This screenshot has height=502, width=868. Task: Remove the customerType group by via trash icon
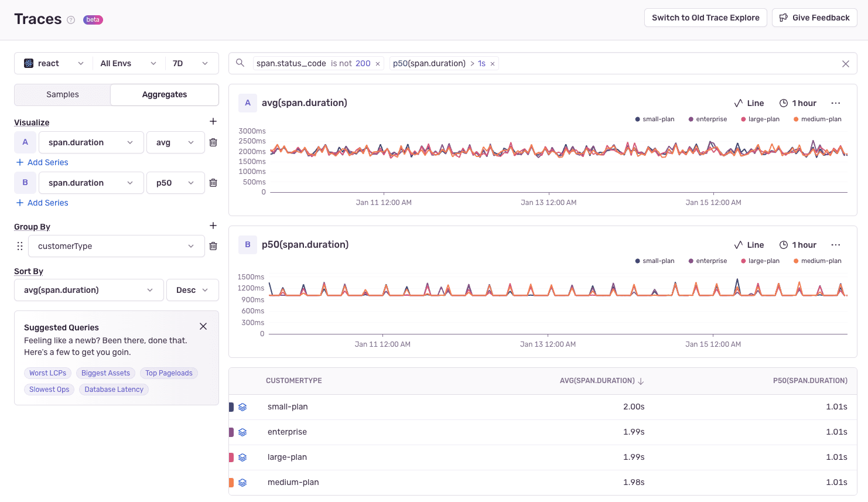pyautogui.click(x=213, y=245)
